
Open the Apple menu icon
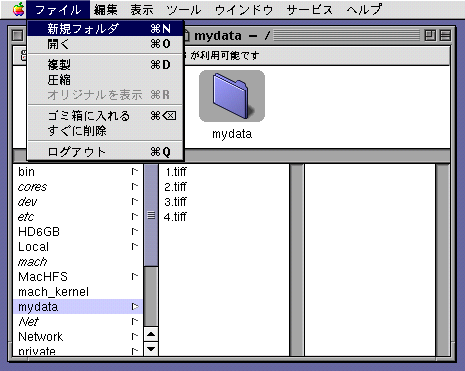pos(18,9)
